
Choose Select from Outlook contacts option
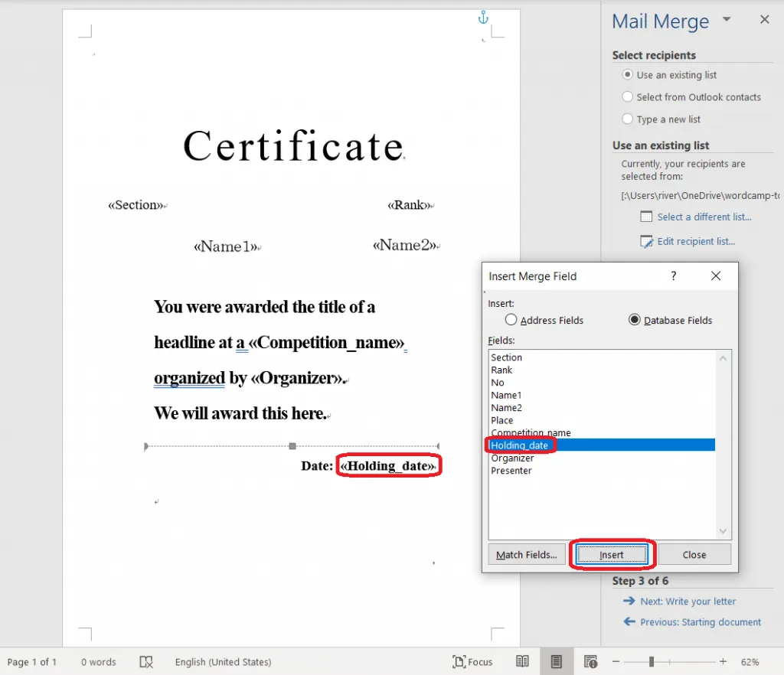click(x=628, y=97)
